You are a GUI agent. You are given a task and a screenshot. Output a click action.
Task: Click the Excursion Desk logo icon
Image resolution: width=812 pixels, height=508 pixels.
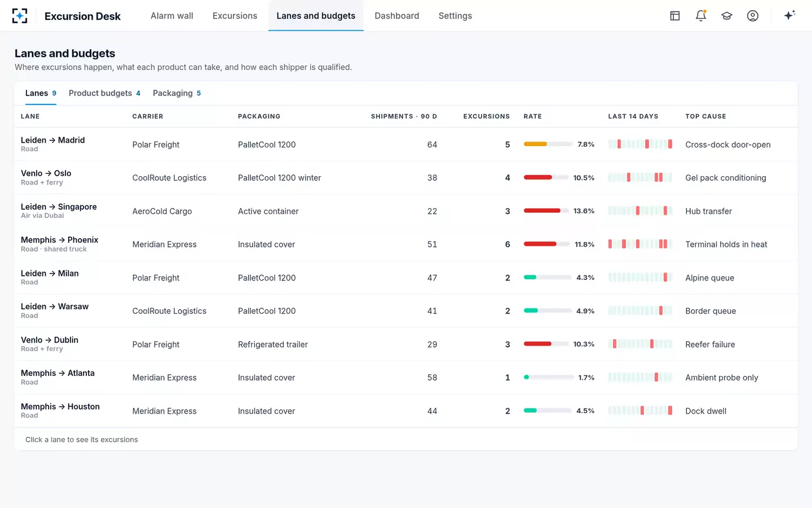[x=20, y=16]
